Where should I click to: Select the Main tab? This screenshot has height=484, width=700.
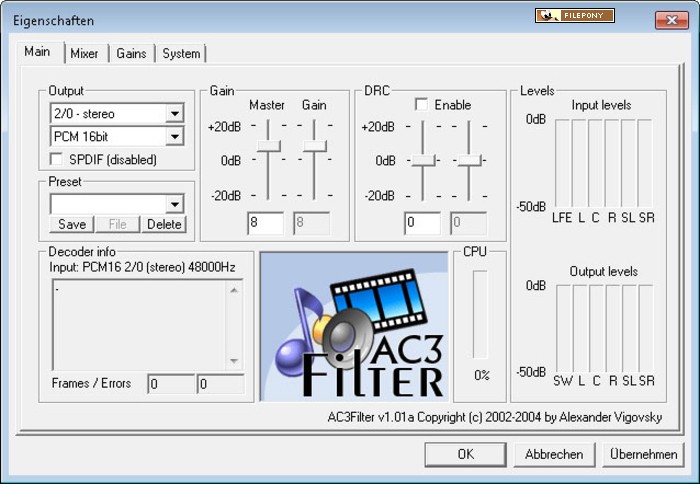pyautogui.click(x=38, y=52)
